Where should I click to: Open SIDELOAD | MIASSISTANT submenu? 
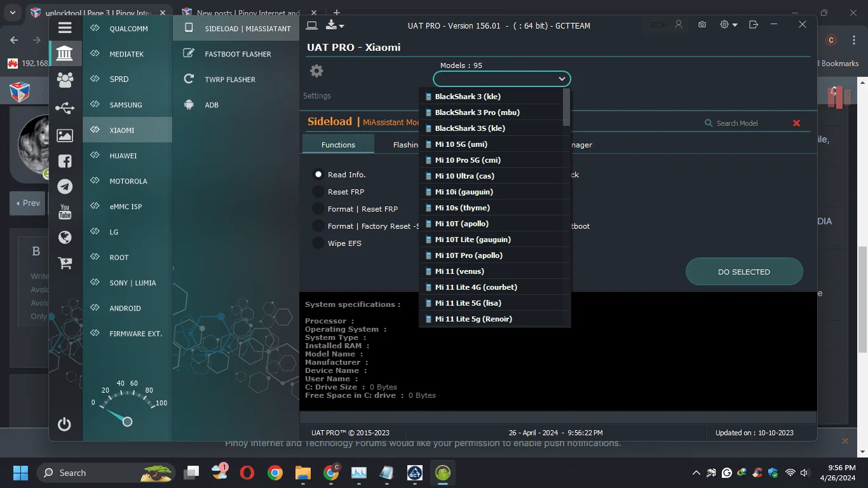click(236, 28)
